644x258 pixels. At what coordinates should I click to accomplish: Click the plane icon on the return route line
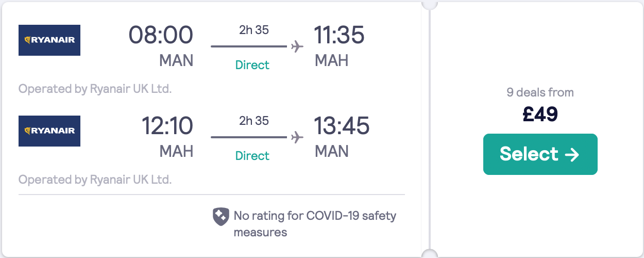point(297,138)
